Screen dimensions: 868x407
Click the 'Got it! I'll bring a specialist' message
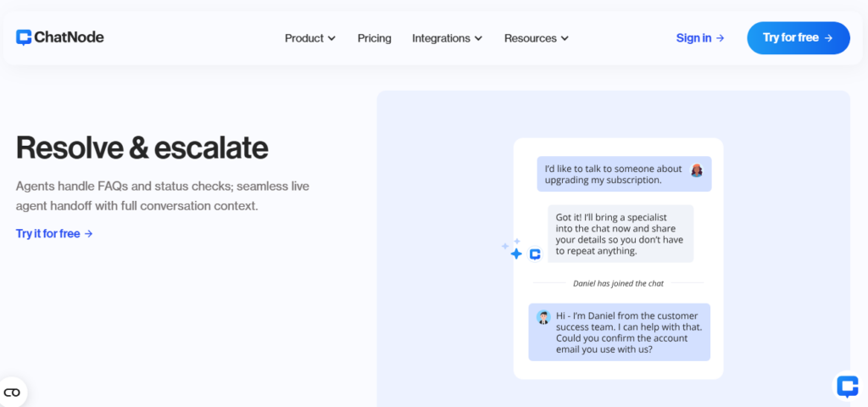click(x=620, y=234)
